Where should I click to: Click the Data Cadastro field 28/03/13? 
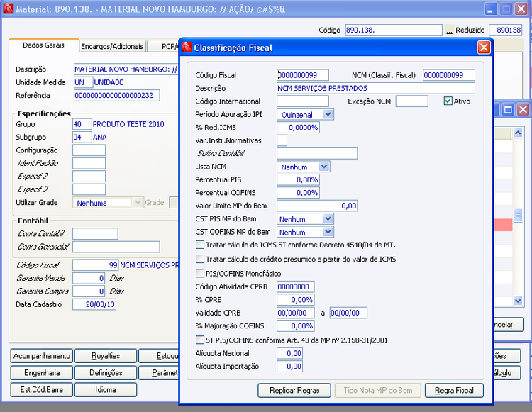pyautogui.click(x=94, y=304)
